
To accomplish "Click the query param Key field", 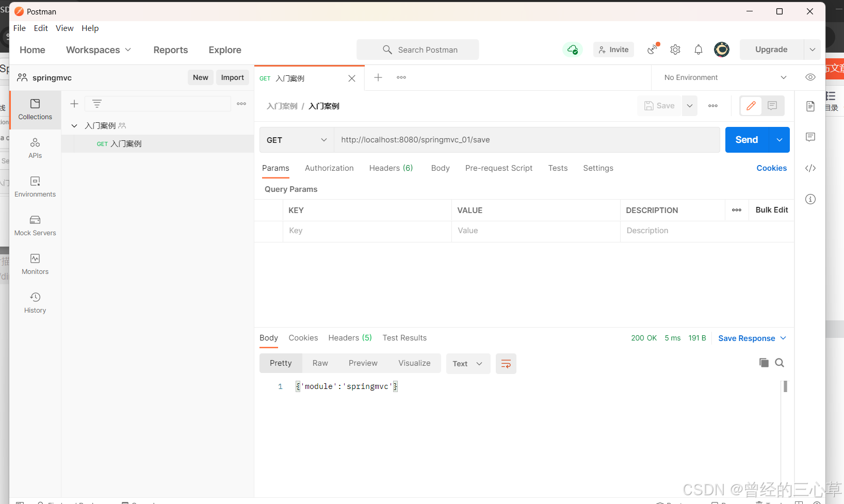I will click(367, 231).
